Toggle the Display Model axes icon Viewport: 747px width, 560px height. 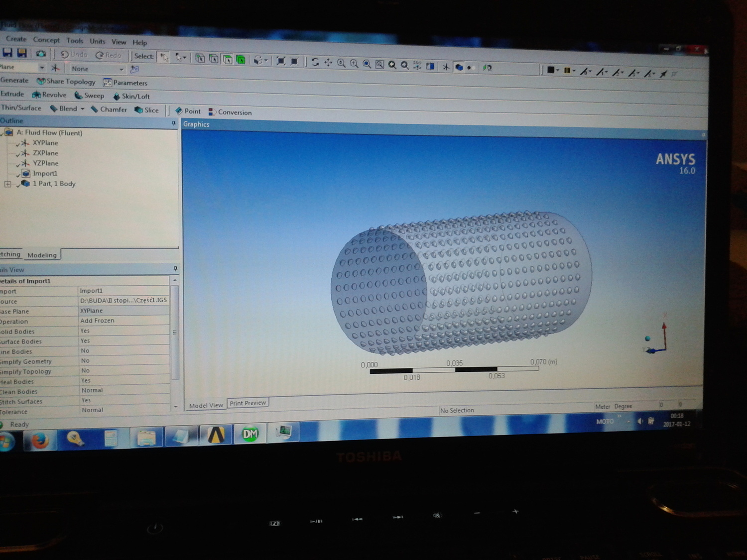pos(446,66)
